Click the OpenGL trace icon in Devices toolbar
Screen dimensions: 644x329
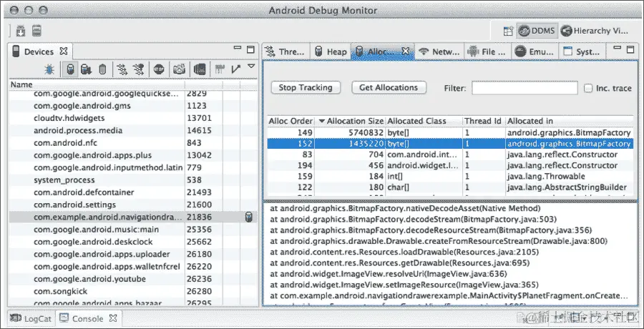[x=235, y=69]
